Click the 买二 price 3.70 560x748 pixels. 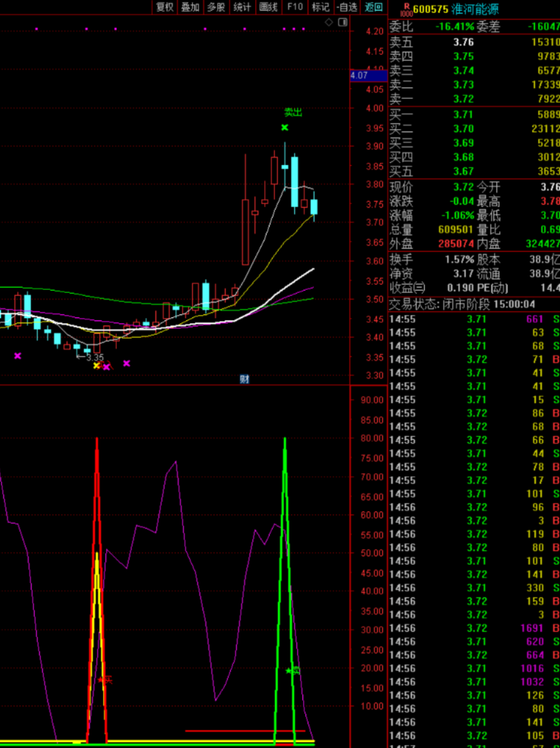coord(463,129)
